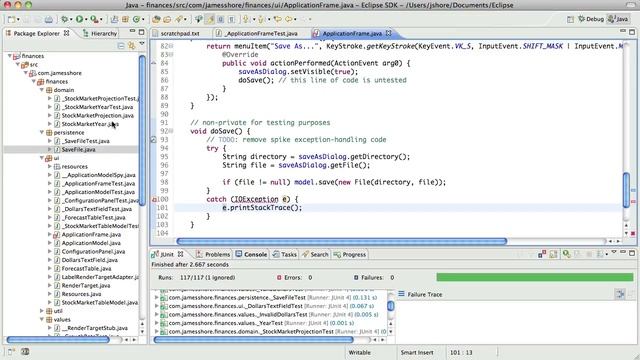
Task: Switch to _ApplicationFrameTest.java tab
Action: [x=262, y=33]
